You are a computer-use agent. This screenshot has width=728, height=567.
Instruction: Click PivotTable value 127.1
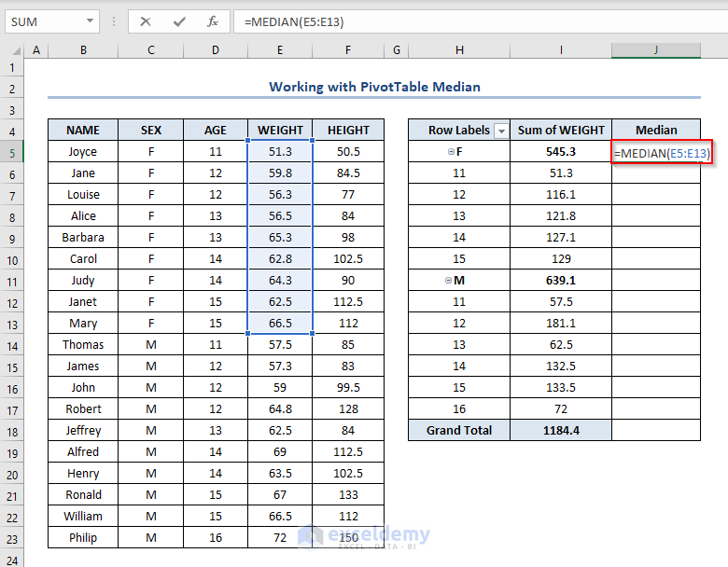click(561, 237)
